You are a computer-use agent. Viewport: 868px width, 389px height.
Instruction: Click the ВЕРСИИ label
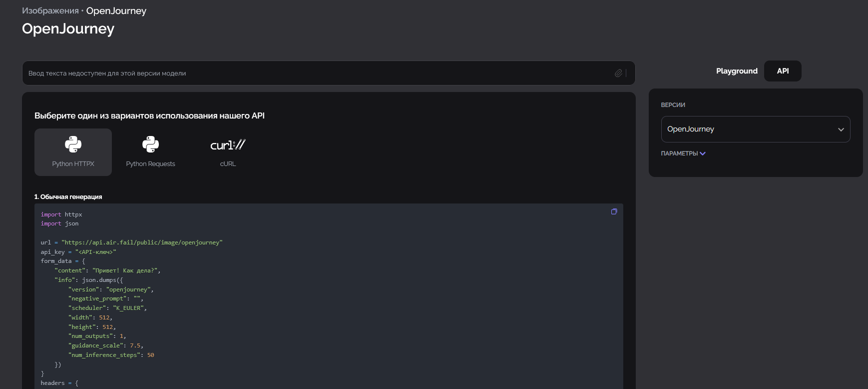(673, 105)
